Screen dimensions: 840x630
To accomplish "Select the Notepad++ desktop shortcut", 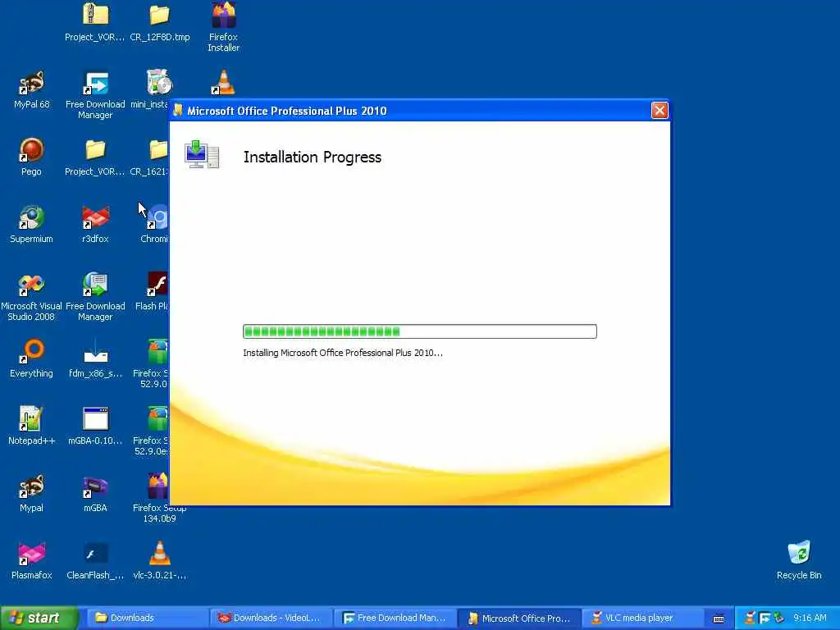I will [31, 419].
